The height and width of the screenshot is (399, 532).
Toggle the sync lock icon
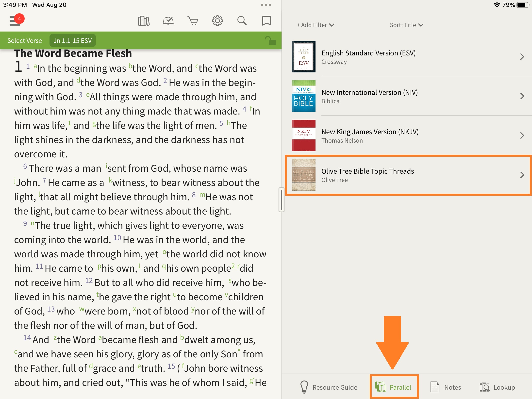pyautogui.click(x=270, y=40)
